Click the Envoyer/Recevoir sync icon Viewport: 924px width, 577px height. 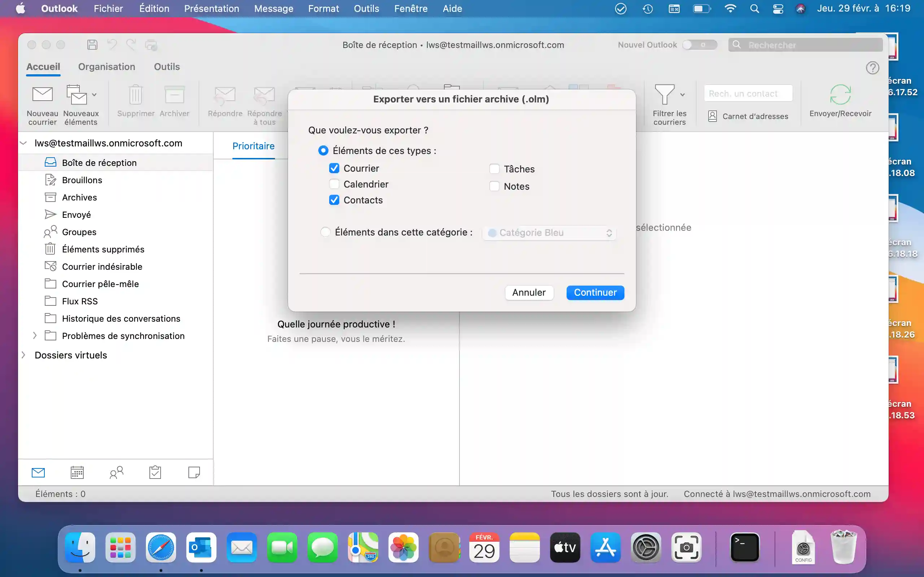pos(840,94)
